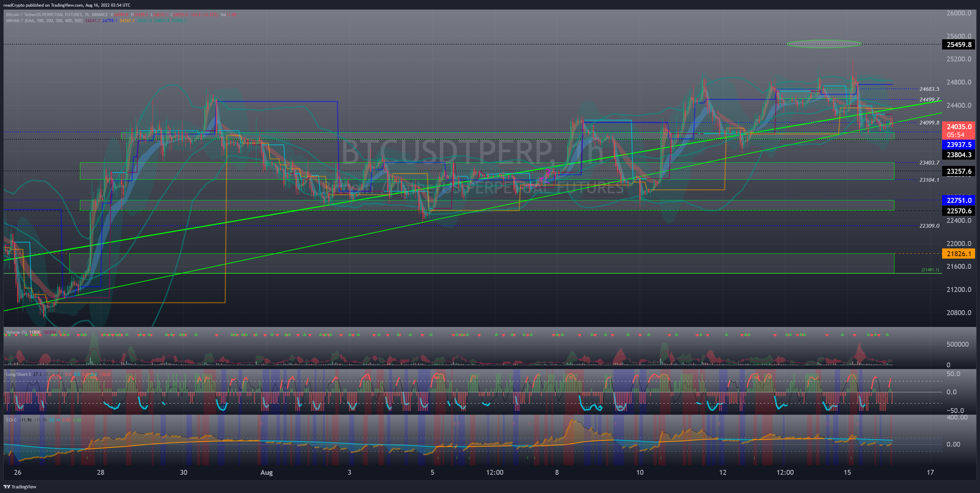Click the 20800.0 price axis tick

click(x=959, y=313)
